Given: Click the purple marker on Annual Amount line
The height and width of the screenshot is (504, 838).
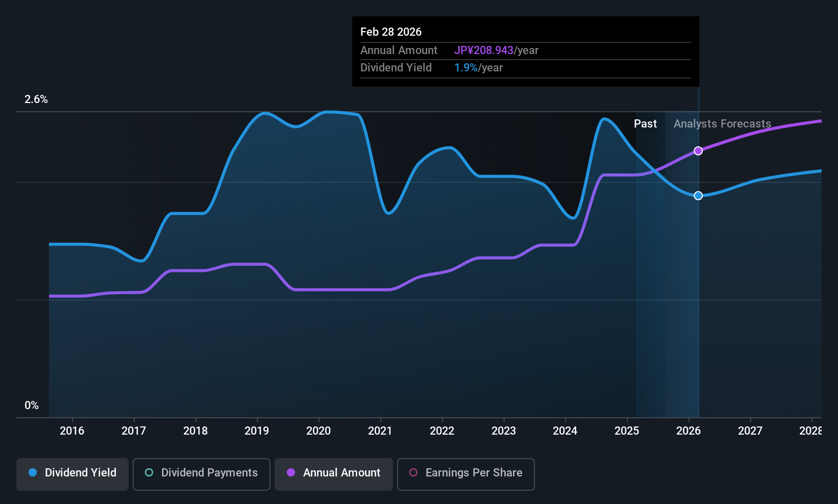Looking at the screenshot, I should pyautogui.click(x=698, y=151).
